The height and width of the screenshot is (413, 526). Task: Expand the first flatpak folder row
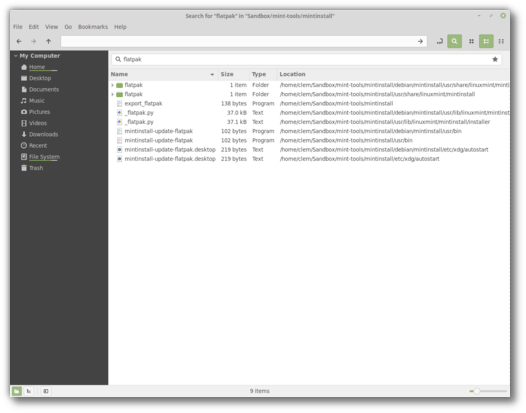(112, 85)
